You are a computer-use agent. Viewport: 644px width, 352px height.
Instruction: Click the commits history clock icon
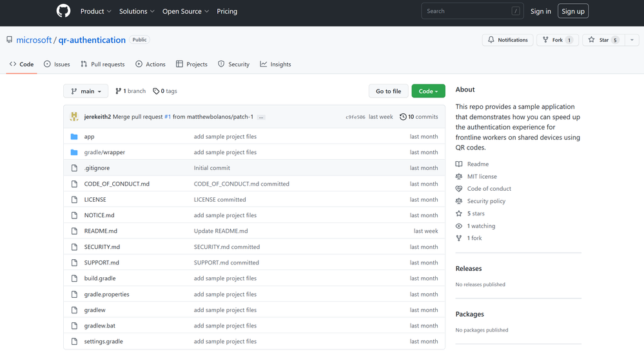pos(403,117)
